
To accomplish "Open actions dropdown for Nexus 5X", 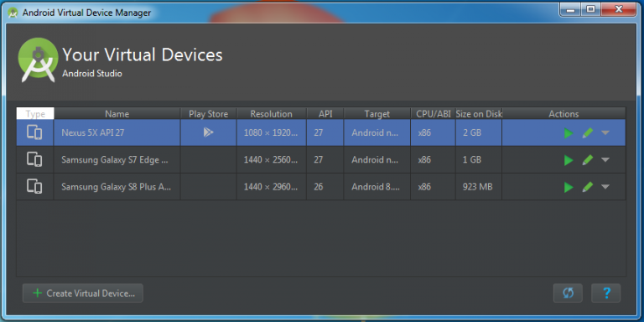I will click(605, 132).
